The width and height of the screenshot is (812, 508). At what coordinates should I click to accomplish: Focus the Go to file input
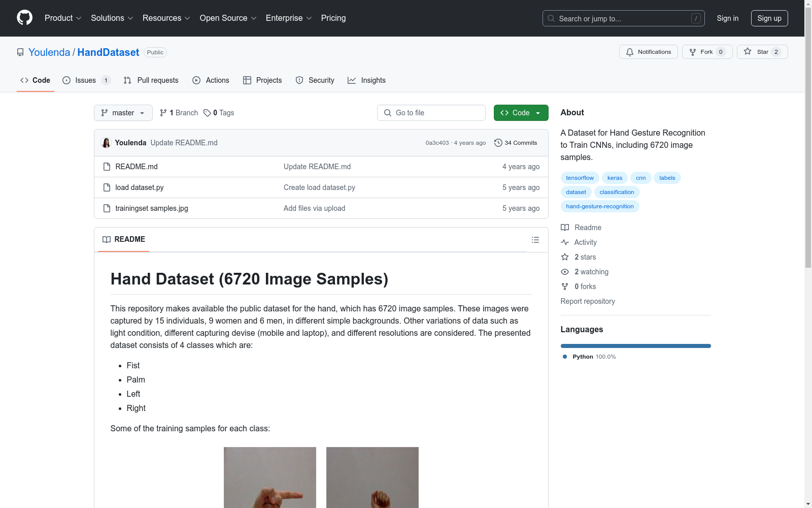tap(431, 113)
